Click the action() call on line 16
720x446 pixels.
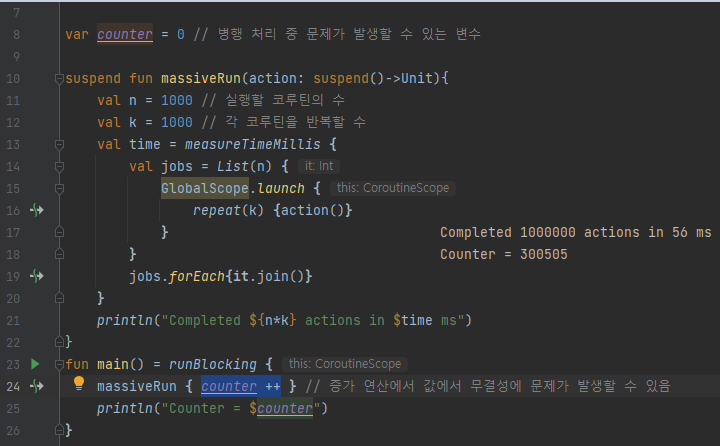pyautogui.click(x=312, y=210)
